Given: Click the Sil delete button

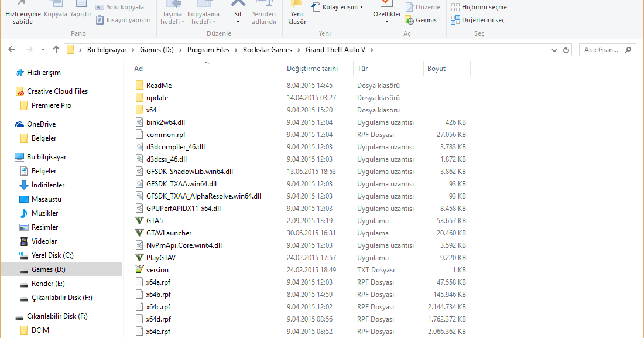Looking at the screenshot, I should point(238,12).
